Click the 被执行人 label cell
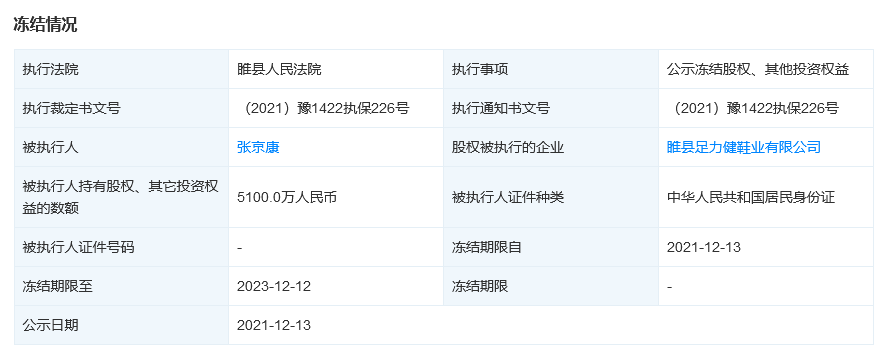 pos(122,148)
